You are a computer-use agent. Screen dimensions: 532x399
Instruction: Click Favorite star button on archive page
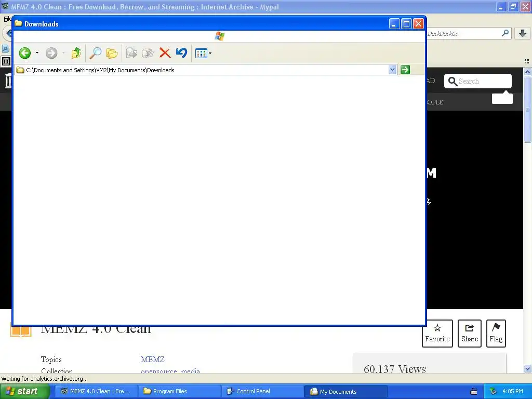click(x=437, y=333)
